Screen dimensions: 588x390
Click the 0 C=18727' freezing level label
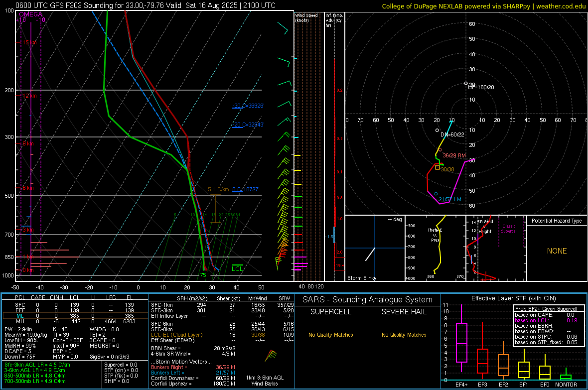[x=246, y=189]
